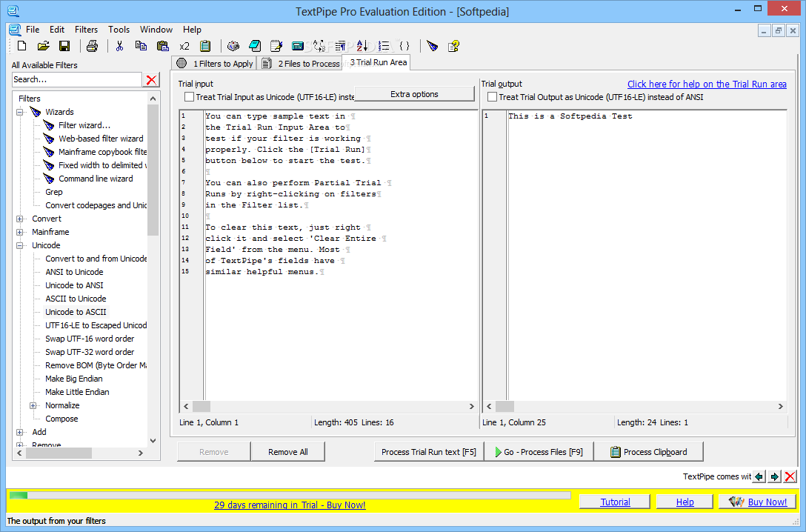Click the trial period progress bar
Screen dimensions: 806x532
tap(290, 496)
